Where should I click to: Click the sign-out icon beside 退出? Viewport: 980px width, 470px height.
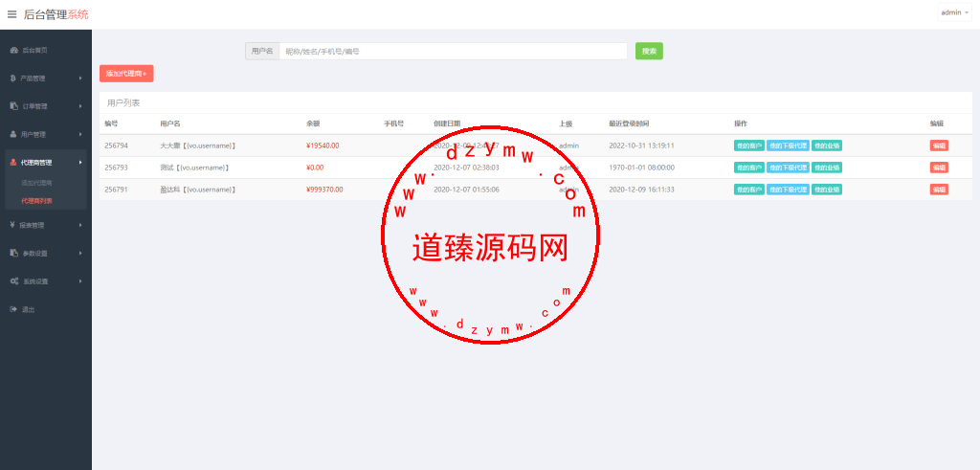13,309
